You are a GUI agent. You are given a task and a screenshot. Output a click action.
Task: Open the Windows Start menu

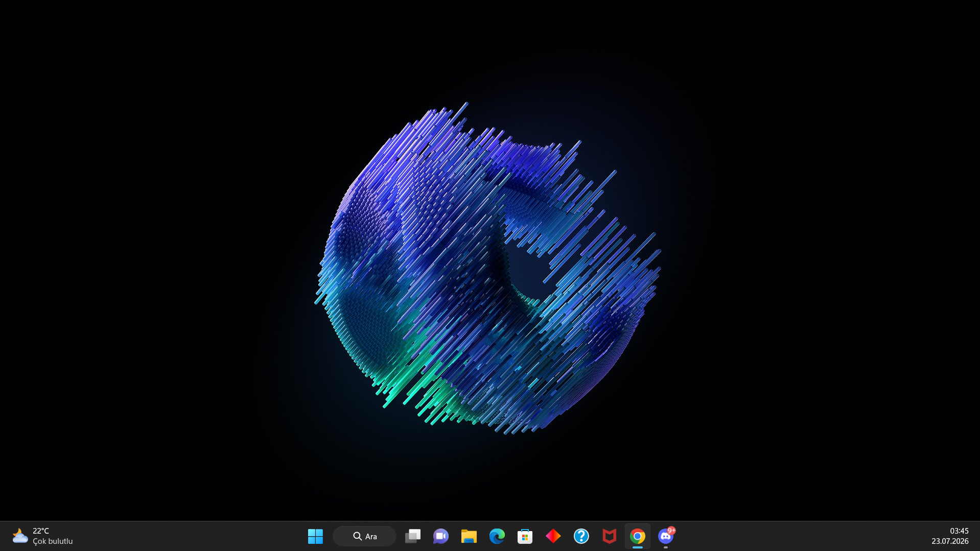click(x=315, y=536)
